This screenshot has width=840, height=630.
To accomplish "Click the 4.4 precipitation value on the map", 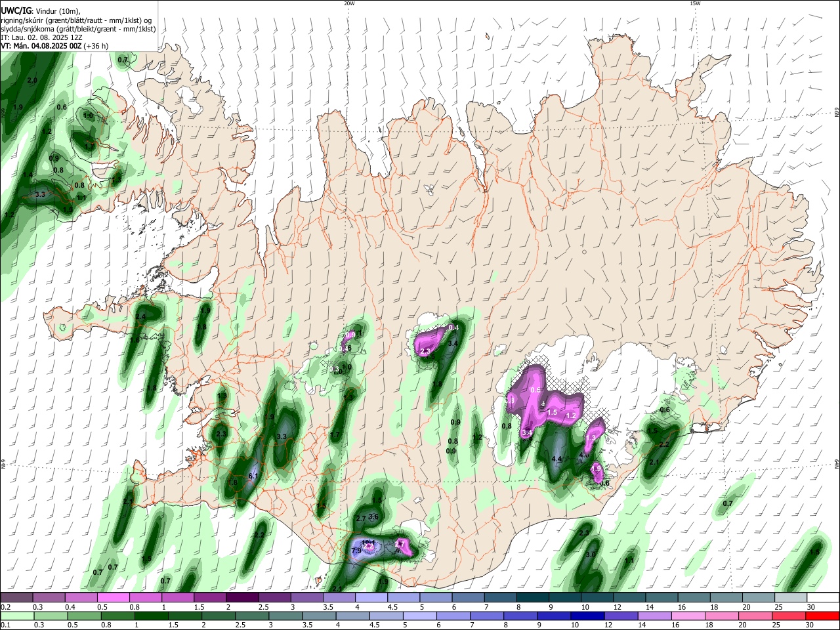I will 557,459.
